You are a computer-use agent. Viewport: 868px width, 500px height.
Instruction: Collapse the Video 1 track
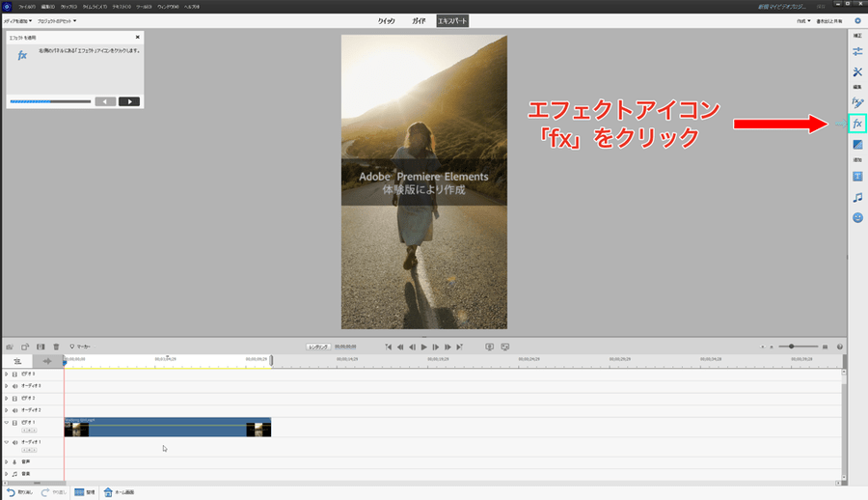(x=7, y=423)
